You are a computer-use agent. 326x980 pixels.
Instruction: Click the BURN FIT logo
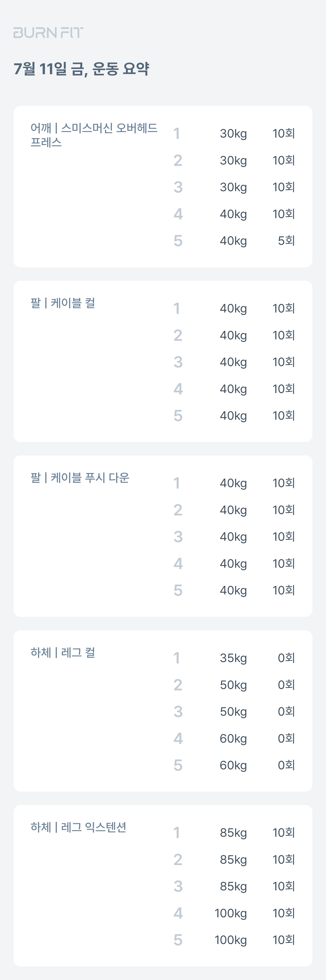48,33
